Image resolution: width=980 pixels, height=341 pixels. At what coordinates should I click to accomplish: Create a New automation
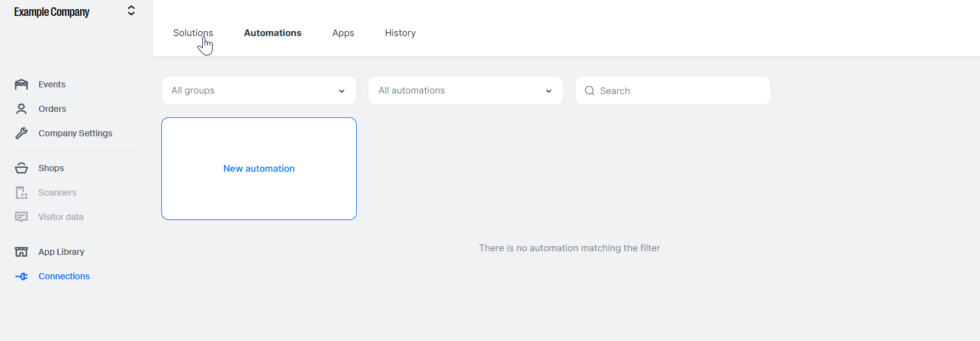(x=259, y=169)
